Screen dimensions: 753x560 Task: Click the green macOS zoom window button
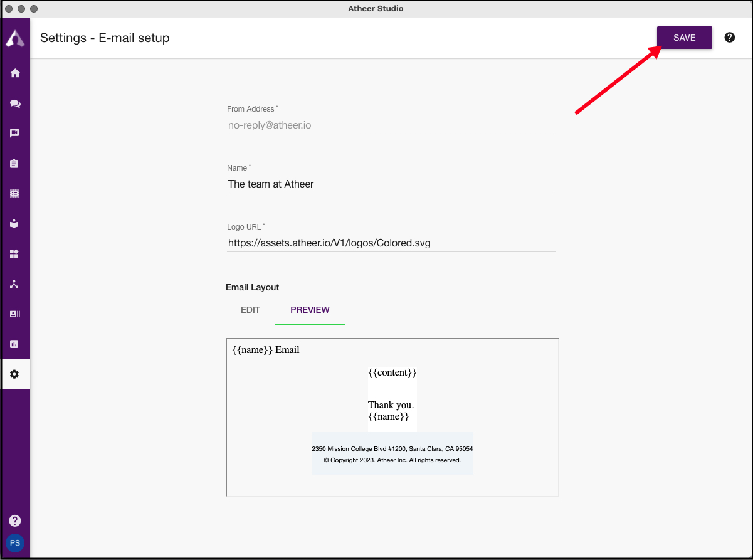[34, 9]
